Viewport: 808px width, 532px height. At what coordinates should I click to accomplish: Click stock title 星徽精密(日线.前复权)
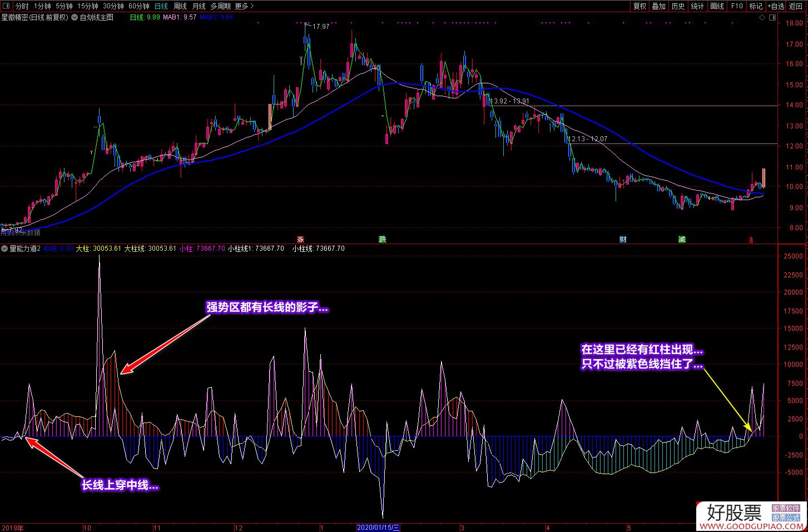(x=34, y=17)
